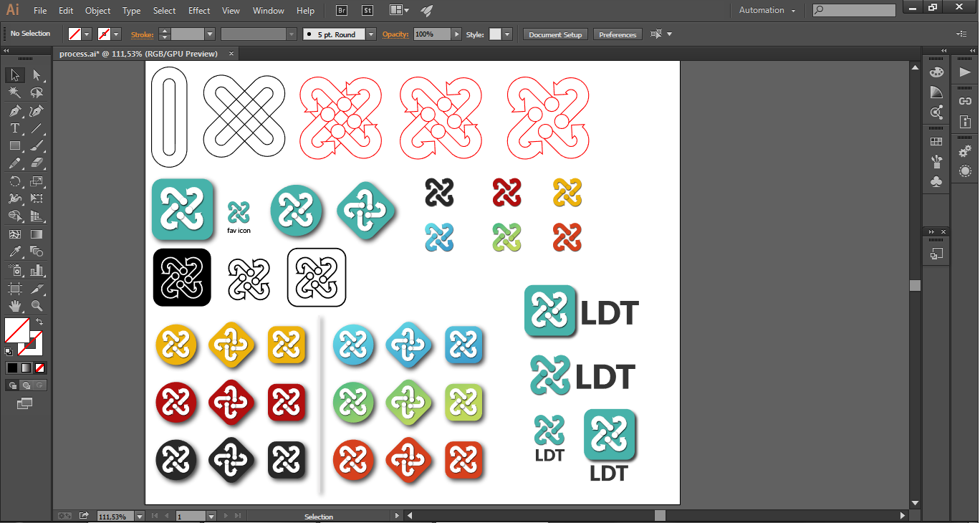Expand the opacity slider arrow
Viewport: 980px width, 523px height.
click(456, 34)
